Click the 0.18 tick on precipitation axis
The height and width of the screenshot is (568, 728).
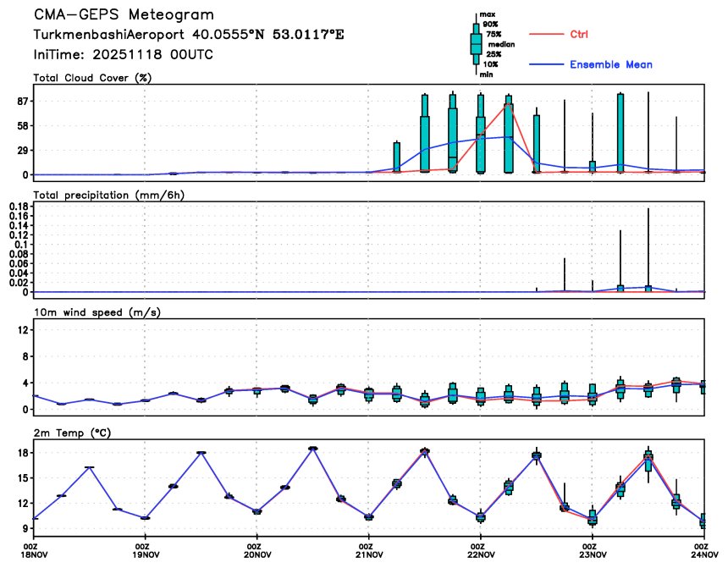tap(17, 206)
